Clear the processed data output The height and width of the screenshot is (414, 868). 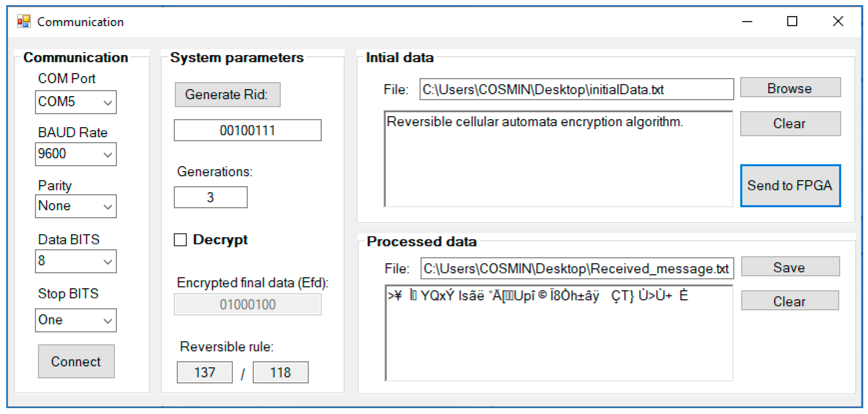[790, 301]
